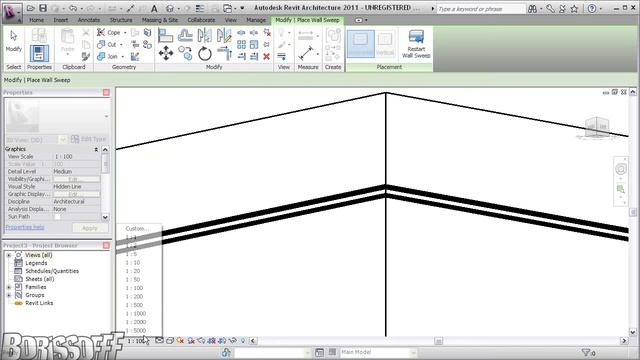Select the Mirror Pick Axis tool
640x360 pixels.
tap(204, 36)
